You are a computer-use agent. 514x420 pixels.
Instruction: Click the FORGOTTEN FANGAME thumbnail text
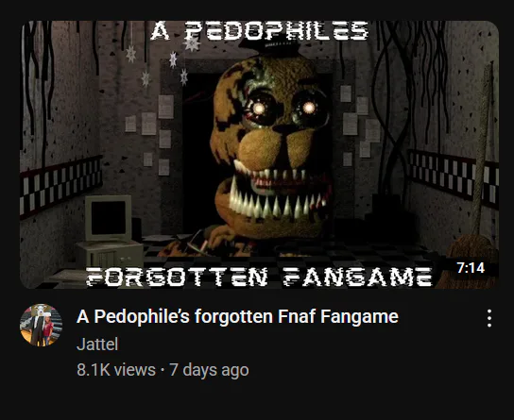[x=259, y=277]
